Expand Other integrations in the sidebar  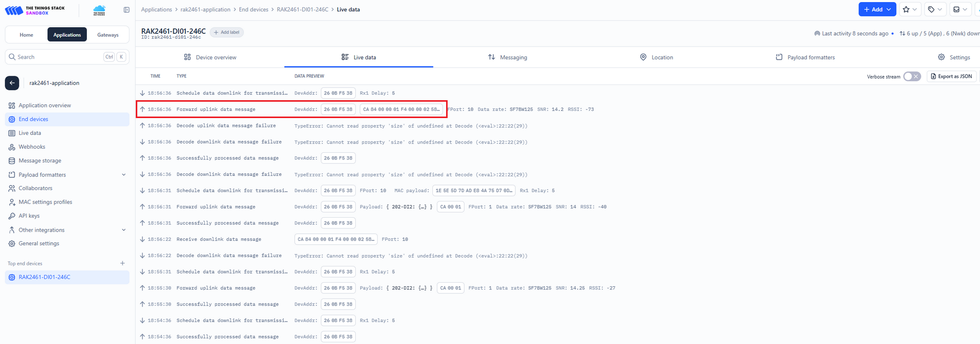pyautogui.click(x=124, y=230)
